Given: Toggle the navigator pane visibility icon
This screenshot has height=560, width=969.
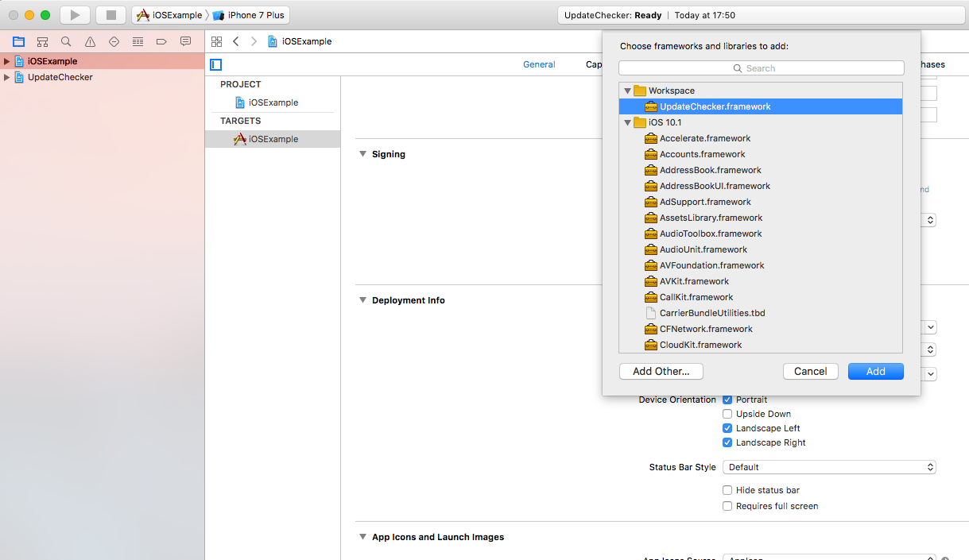Looking at the screenshot, I should [215, 64].
